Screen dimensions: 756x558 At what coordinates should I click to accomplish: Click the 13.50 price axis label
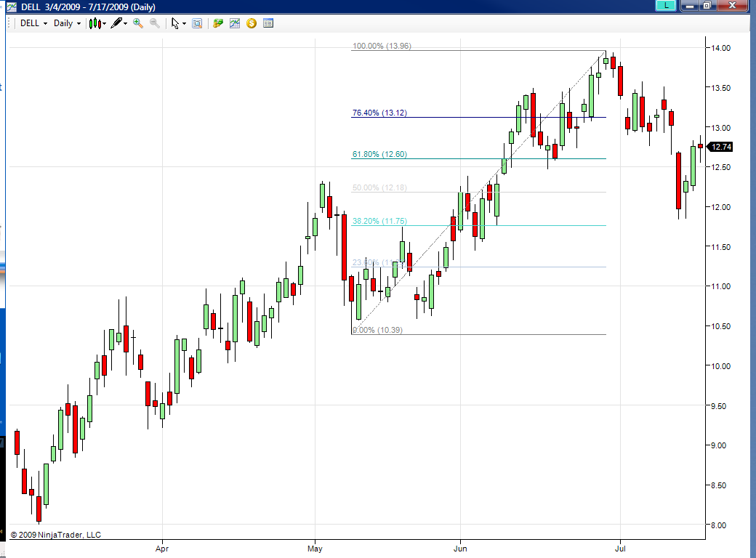721,88
